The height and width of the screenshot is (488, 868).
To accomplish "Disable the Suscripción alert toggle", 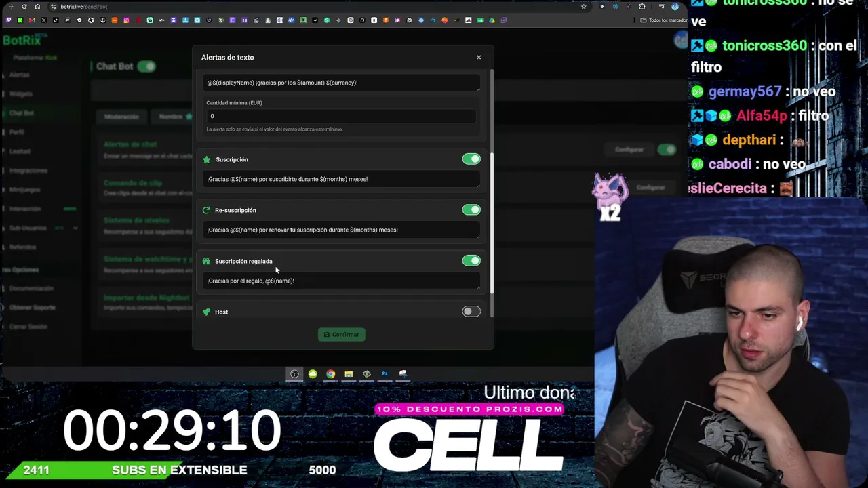I will pyautogui.click(x=471, y=159).
